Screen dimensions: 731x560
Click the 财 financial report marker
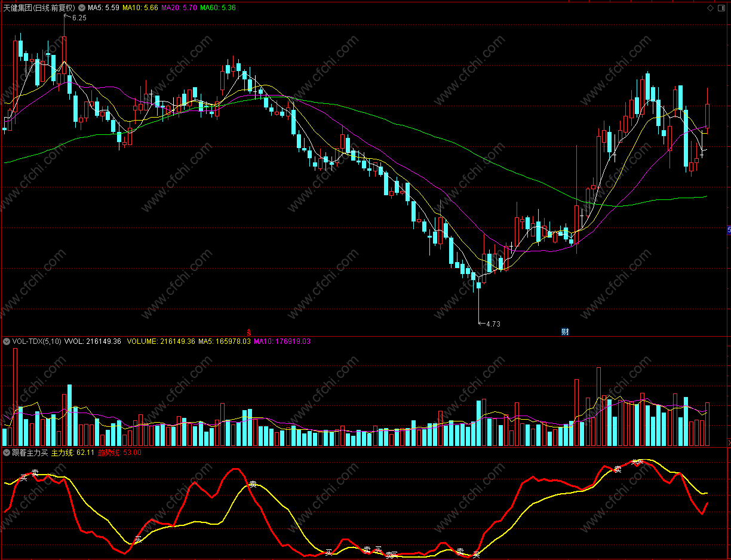(565, 332)
